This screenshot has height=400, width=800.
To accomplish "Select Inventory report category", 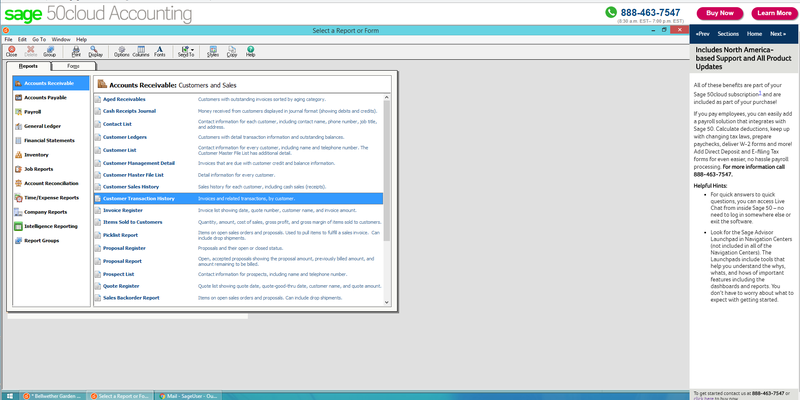I will pos(51,155).
